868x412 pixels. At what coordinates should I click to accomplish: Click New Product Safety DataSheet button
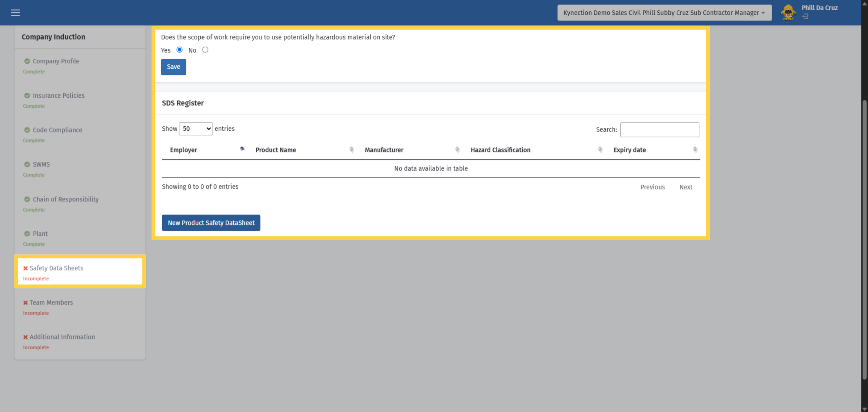211,223
